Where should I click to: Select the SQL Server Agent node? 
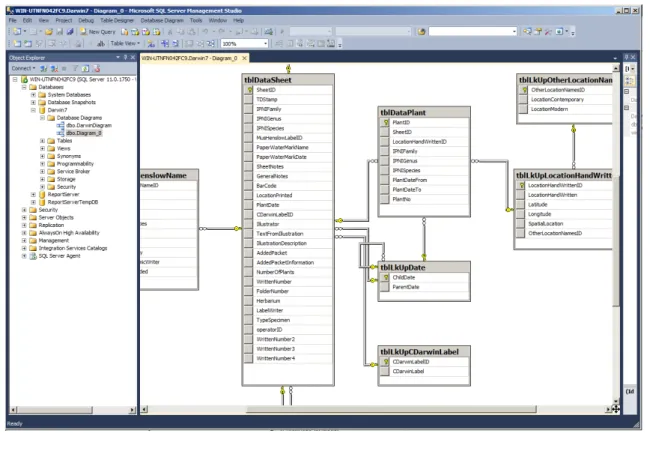coord(59,256)
